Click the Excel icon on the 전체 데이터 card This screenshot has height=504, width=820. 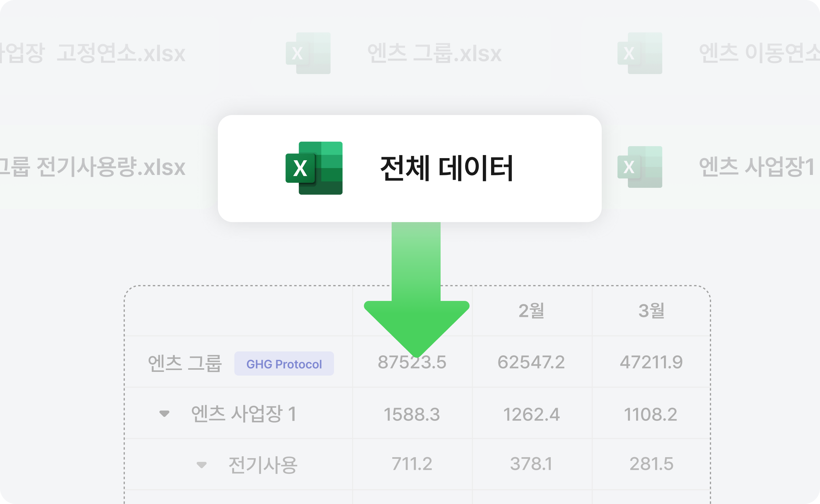314,168
